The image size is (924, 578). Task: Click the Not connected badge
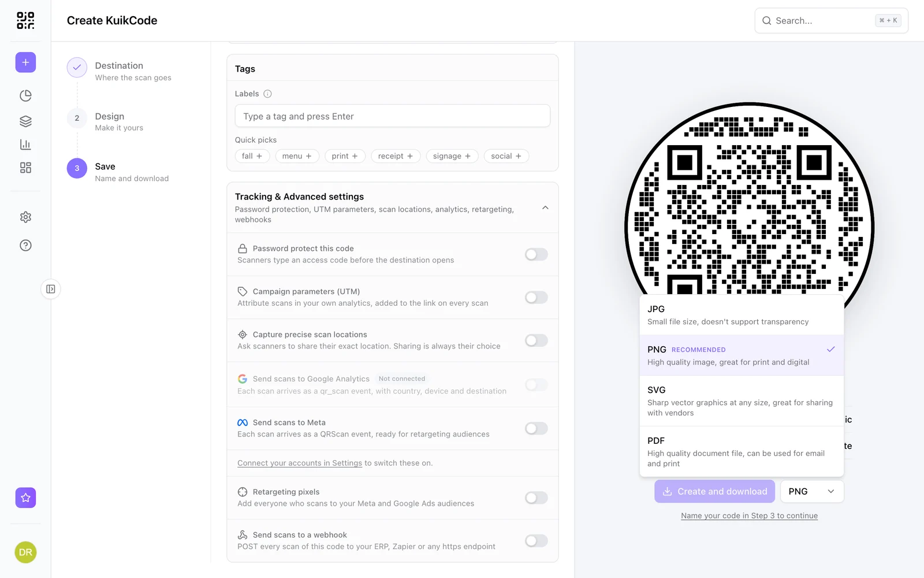[402, 379]
